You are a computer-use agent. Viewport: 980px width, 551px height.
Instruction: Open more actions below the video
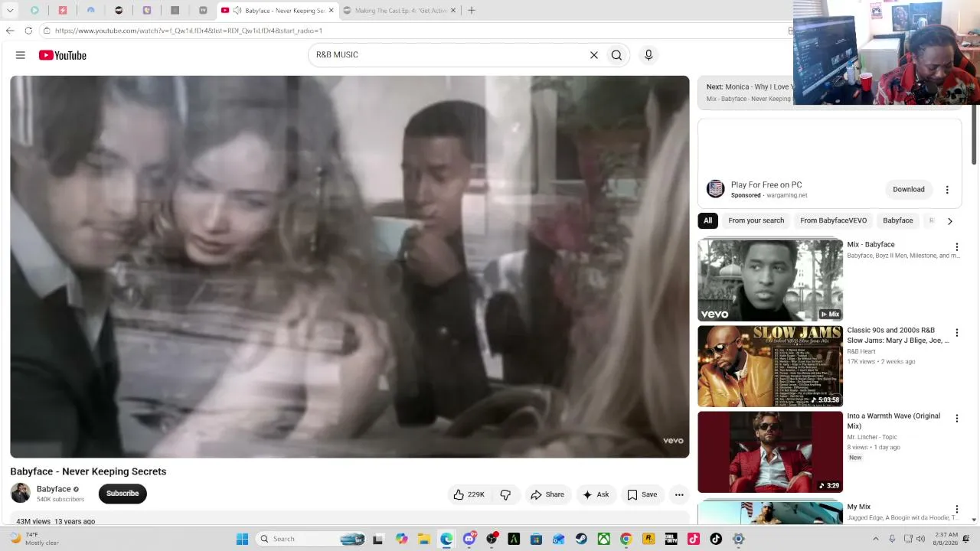[679, 494]
